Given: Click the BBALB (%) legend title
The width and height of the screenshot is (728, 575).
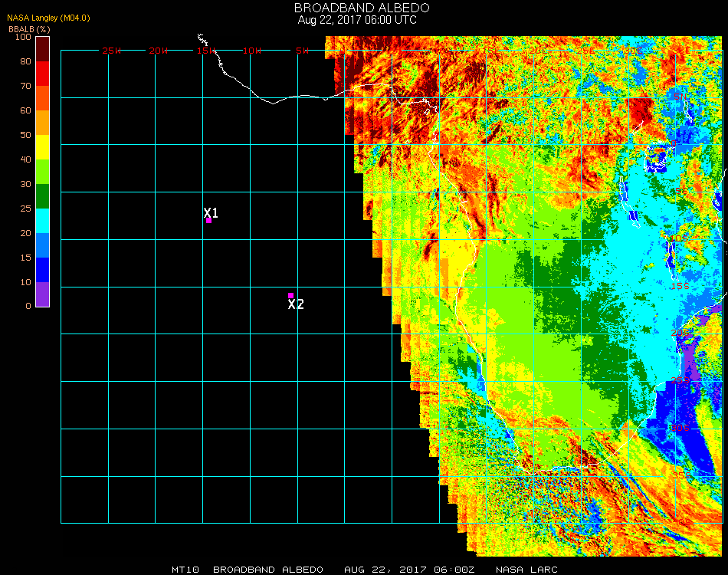Looking at the screenshot, I should click(28, 28).
